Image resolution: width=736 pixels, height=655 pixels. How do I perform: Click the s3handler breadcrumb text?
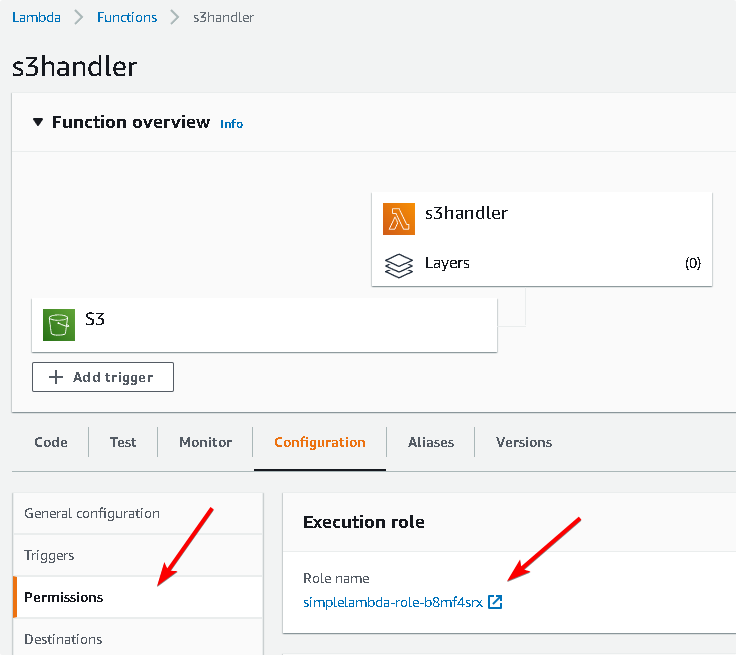click(x=223, y=17)
